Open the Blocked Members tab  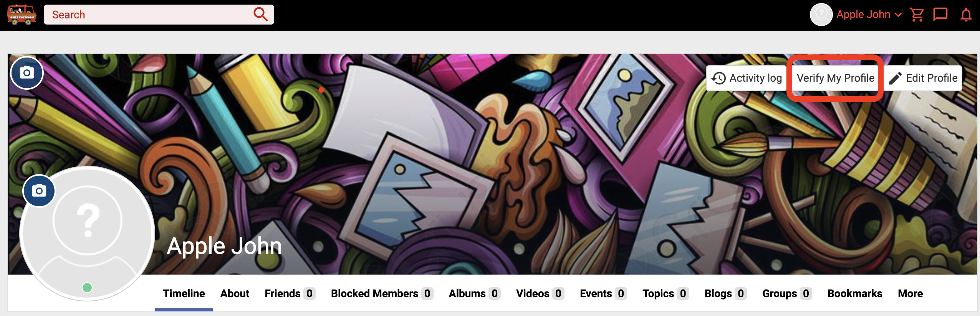382,293
